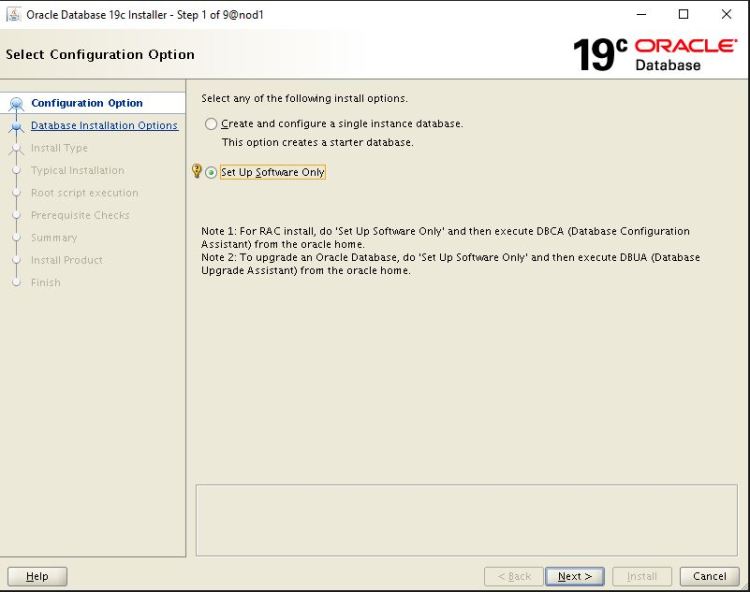Click the greyed-out Back button

tap(513, 576)
